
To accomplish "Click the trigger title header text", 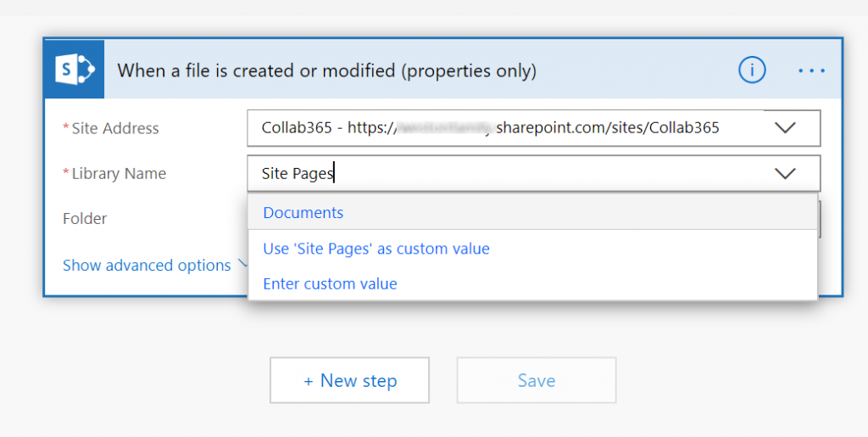I will point(326,71).
